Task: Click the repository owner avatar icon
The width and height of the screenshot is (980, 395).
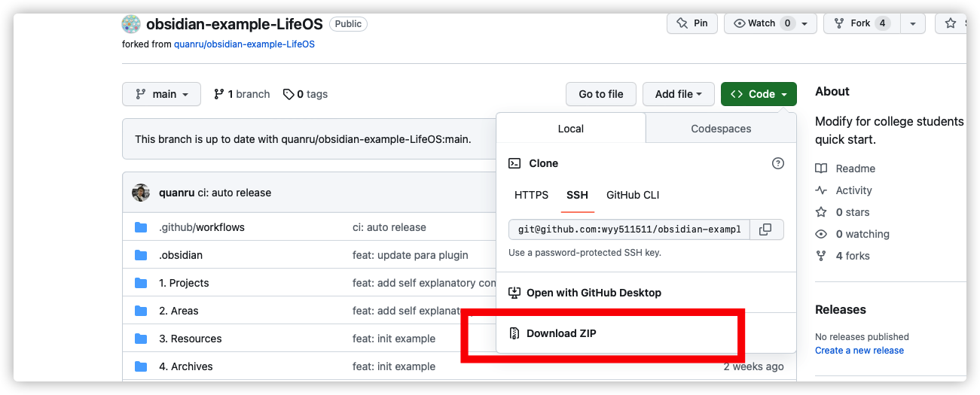Action: pyautogui.click(x=131, y=23)
